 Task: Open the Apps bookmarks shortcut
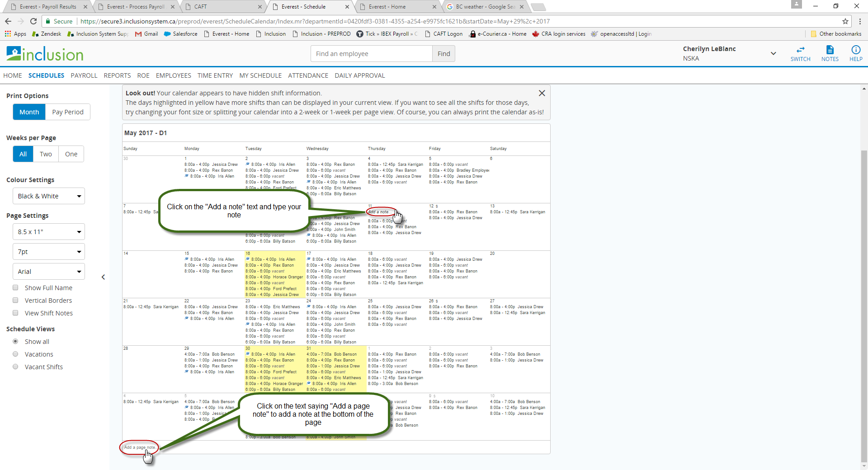[x=15, y=34]
